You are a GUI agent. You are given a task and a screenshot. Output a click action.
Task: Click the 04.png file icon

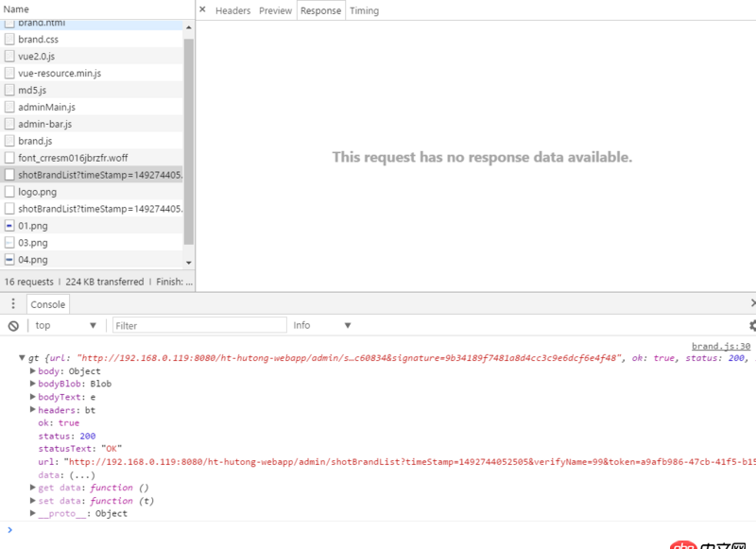point(9,260)
